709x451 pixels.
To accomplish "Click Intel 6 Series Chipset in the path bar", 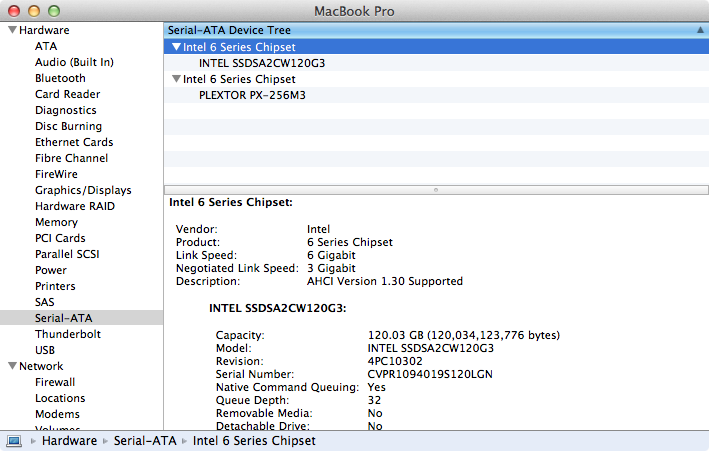I will (254, 441).
